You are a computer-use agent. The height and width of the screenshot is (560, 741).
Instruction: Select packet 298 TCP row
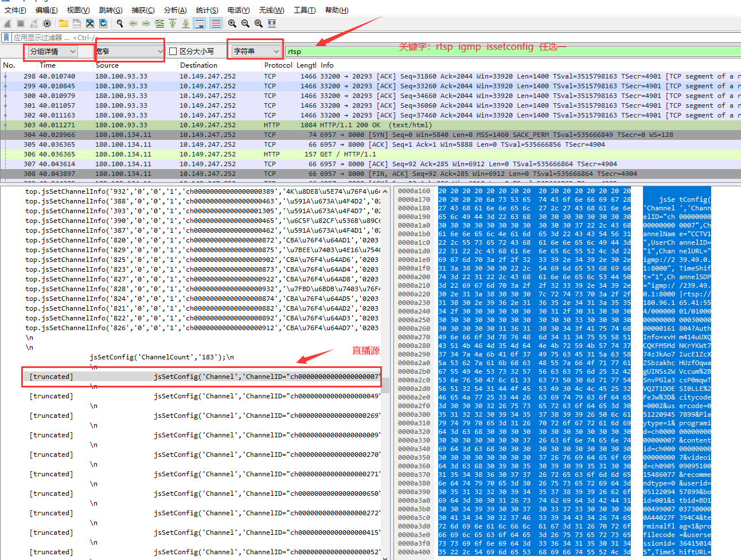point(370,76)
